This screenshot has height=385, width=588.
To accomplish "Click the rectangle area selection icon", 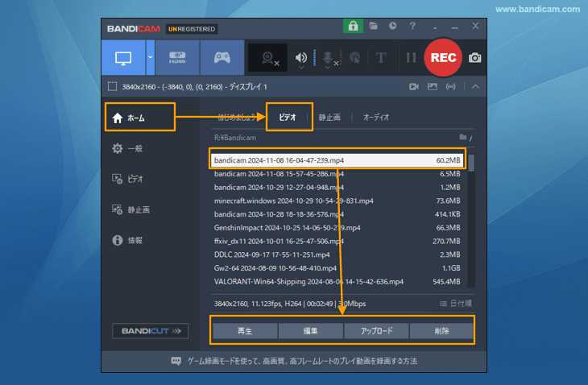I will 112,87.
